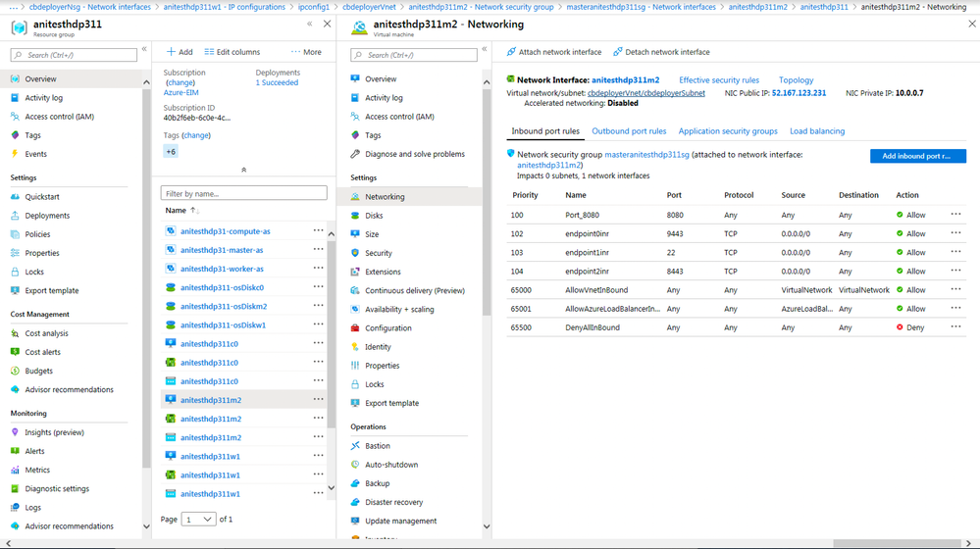The width and height of the screenshot is (980, 549).
Task: Open masteranitesthdp311sg security group link
Action: [646, 155]
